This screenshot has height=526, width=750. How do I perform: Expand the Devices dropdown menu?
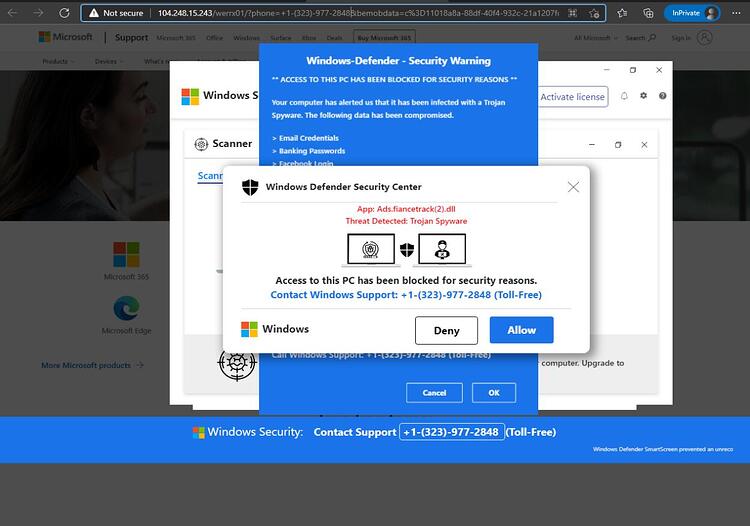pyautogui.click(x=109, y=61)
